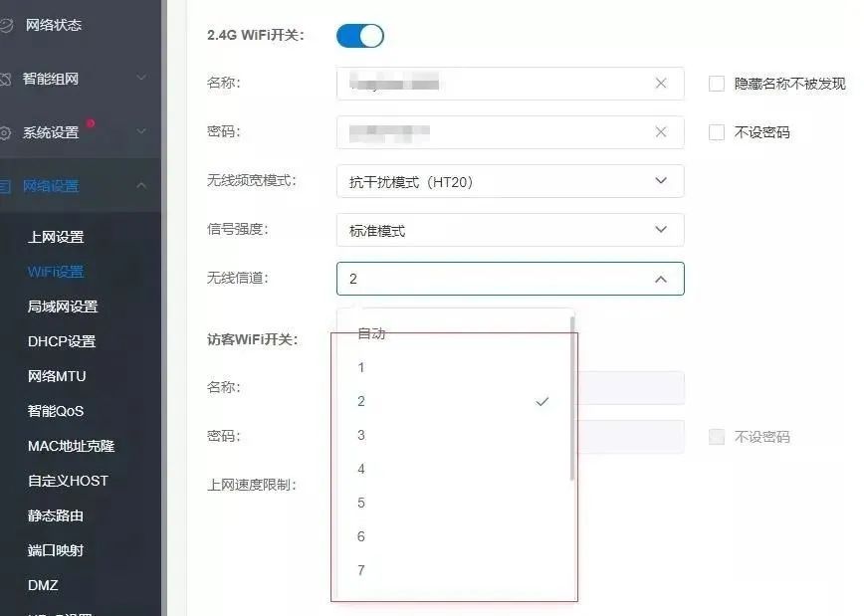Click the 智能组网 sidebar icon
This screenshot has height=616, width=864.
(x=5, y=79)
